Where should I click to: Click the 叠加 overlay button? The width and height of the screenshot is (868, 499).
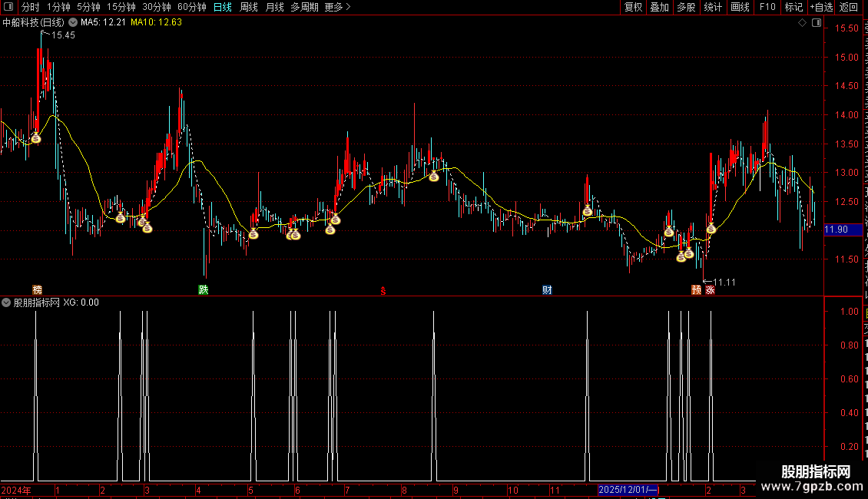click(659, 7)
